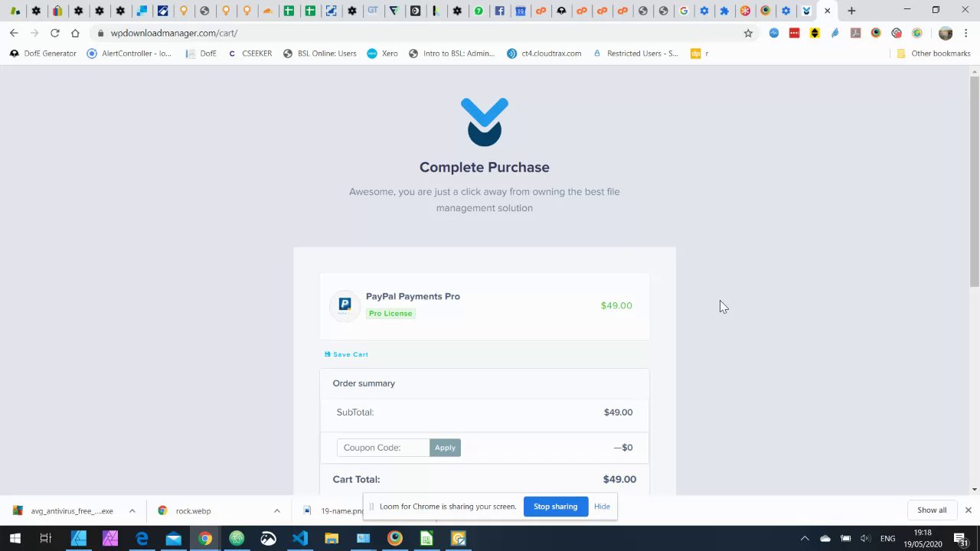
Task: Launch Microsoft Edge from taskbar
Action: coord(142,539)
